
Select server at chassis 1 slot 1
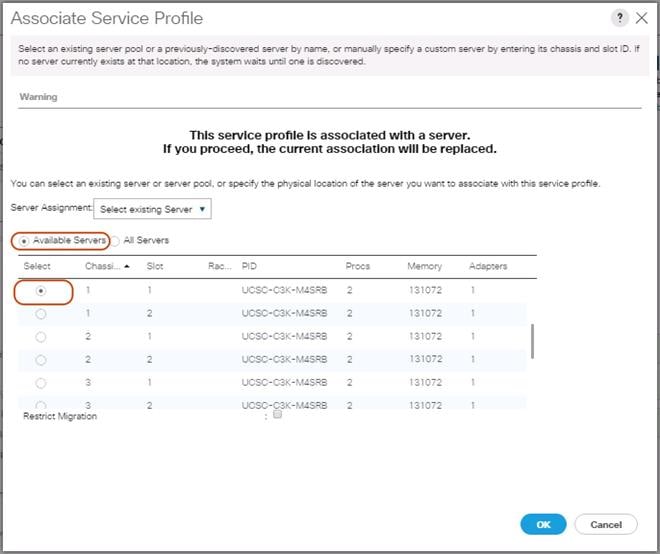click(40, 290)
